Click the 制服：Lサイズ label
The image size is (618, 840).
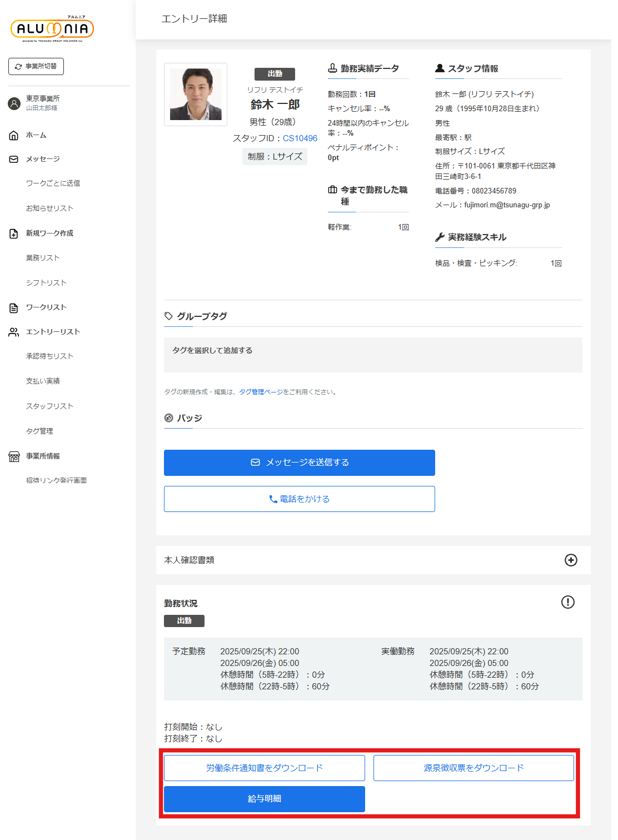pos(275,157)
